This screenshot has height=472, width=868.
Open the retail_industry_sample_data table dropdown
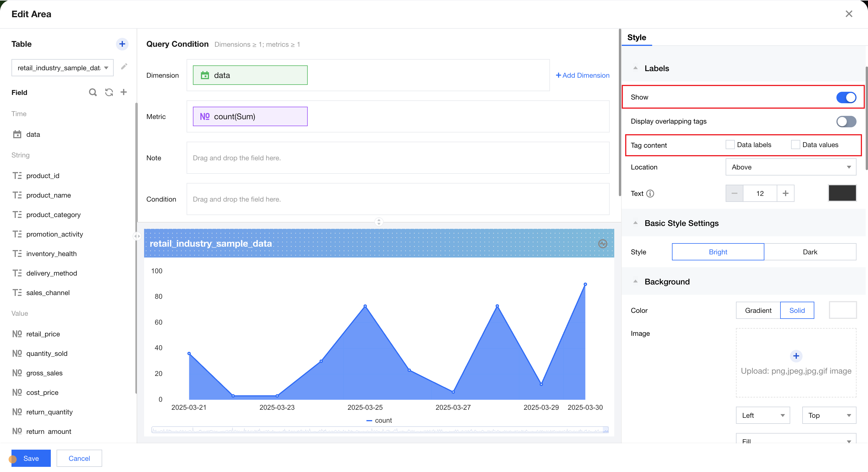pyautogui.click(x=63, y=68)
